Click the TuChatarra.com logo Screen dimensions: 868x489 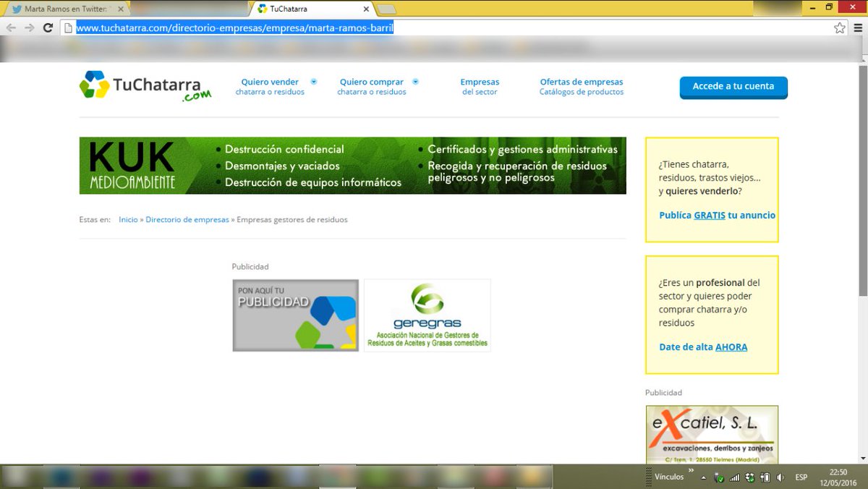pos(145,86)
